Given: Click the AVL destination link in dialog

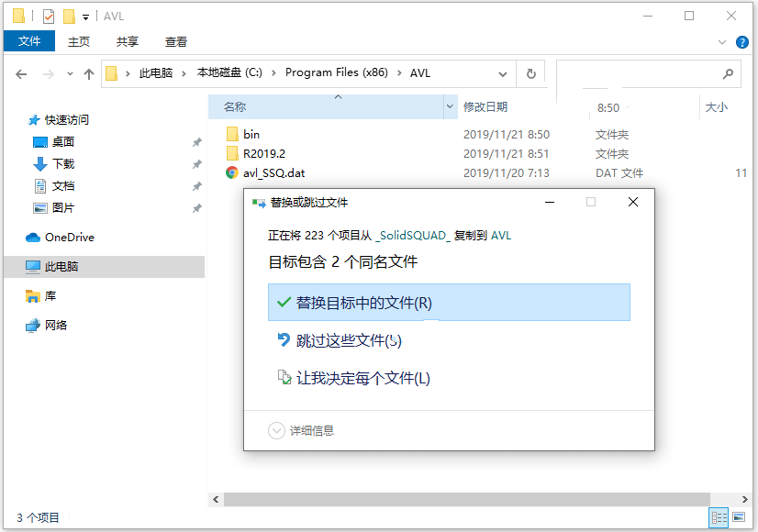Looking at the screenshot, I should [x=501, y=236].
